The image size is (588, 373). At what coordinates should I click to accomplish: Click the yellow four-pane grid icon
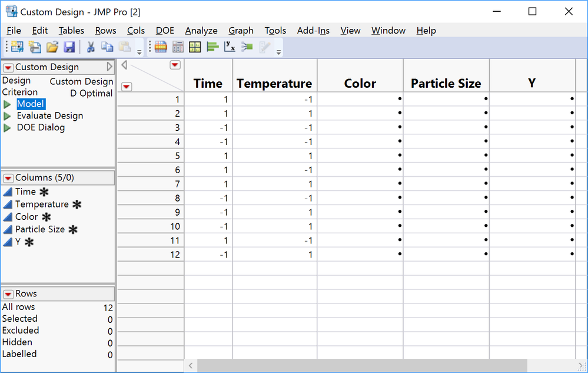(195, 47)
